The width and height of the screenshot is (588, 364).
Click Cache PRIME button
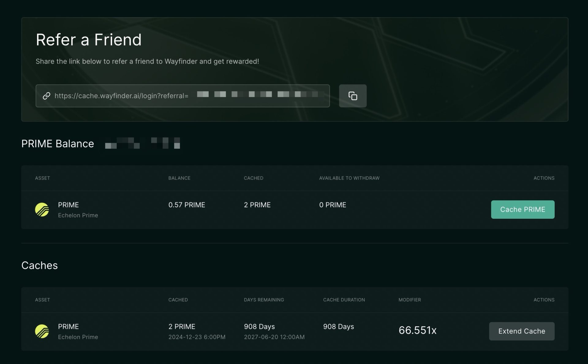pos(522,209)
